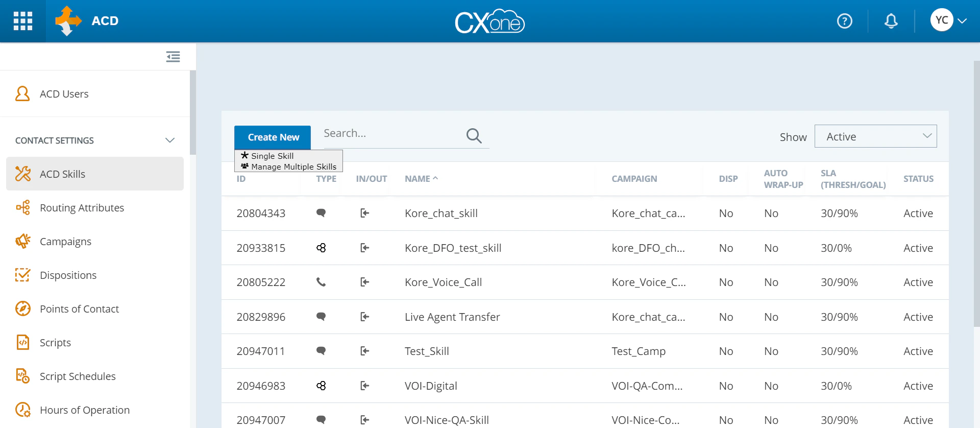Sort the table by ID column
The height and width of the screenshot is (428, 980).
241,179
